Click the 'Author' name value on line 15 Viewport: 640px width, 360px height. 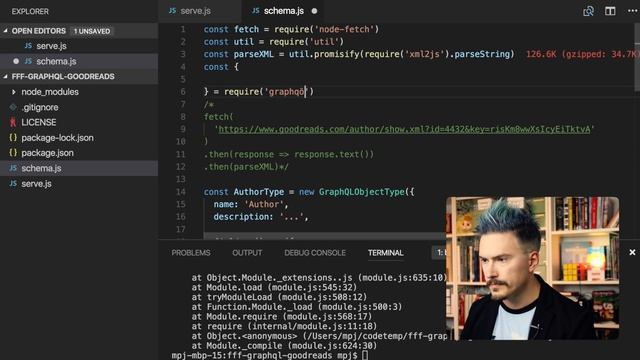click(x=264, y=204)
